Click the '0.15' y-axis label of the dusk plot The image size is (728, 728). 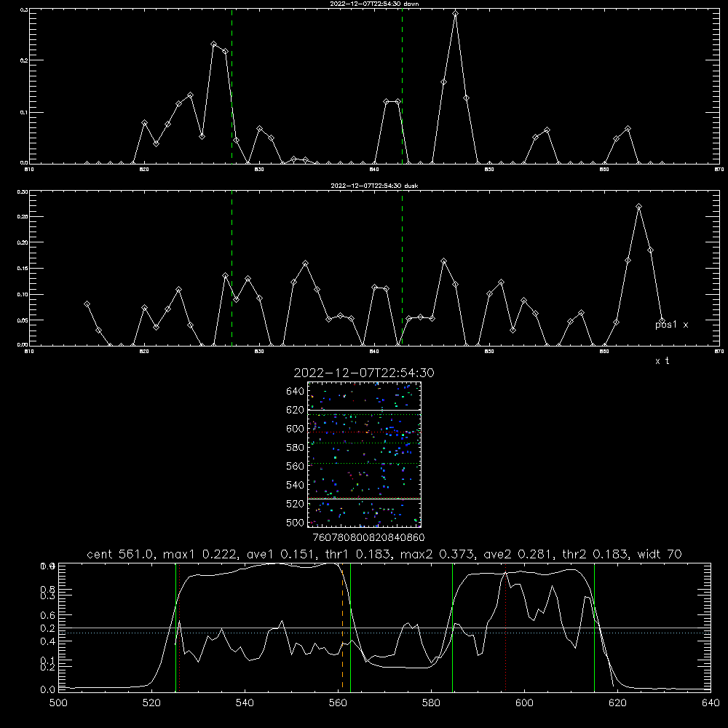(x=23, y=269)
